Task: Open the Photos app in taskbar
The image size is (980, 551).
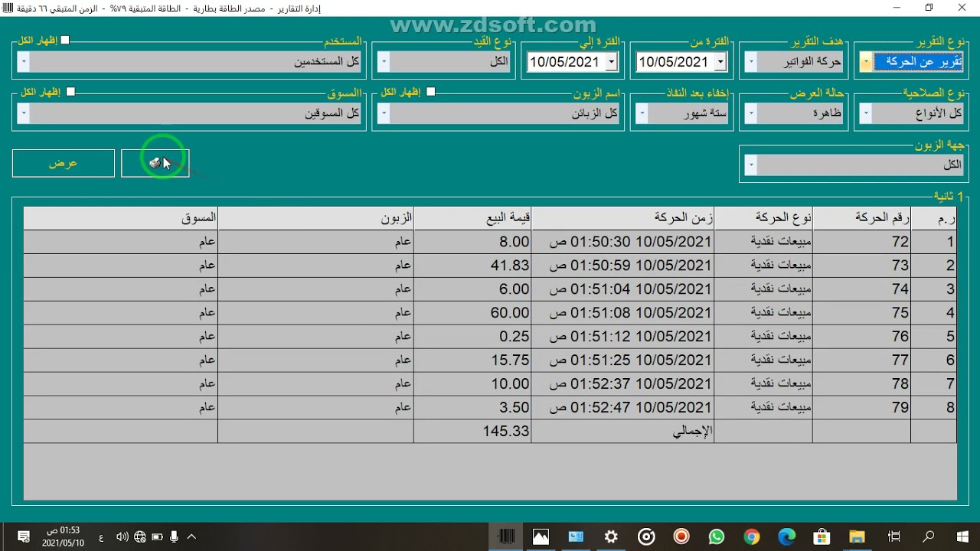Action: click(x=541, y=536)
